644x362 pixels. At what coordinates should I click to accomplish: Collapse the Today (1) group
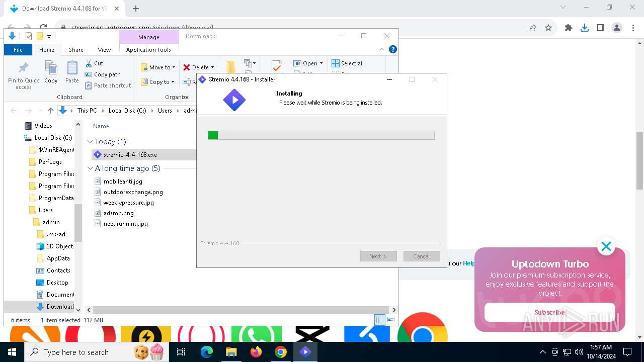click(90, 142)
